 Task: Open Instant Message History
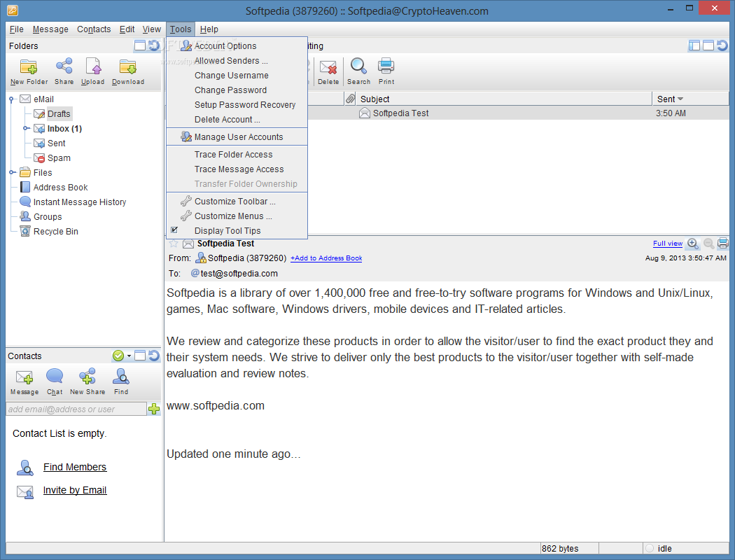[x=79, y=202]
